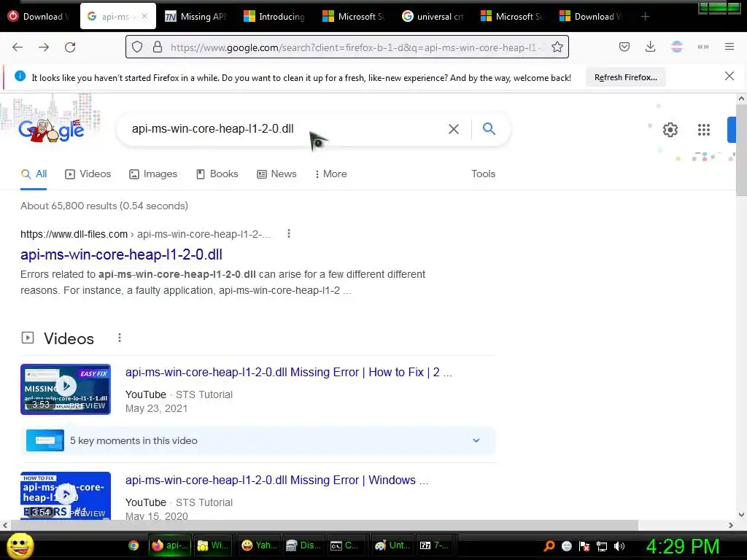
Task: Switch to last Download browser tab
Action: click(591, 17)
